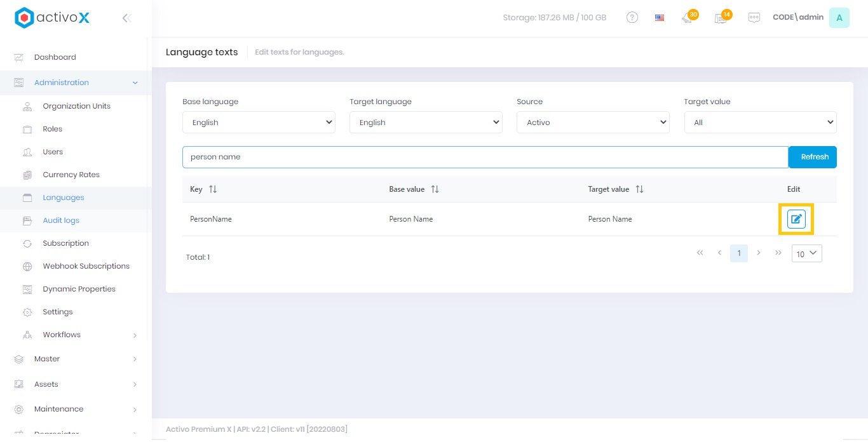
Task: Open the Target value filter dropdown
Action: pyautogui.click(x=760, y=123)
